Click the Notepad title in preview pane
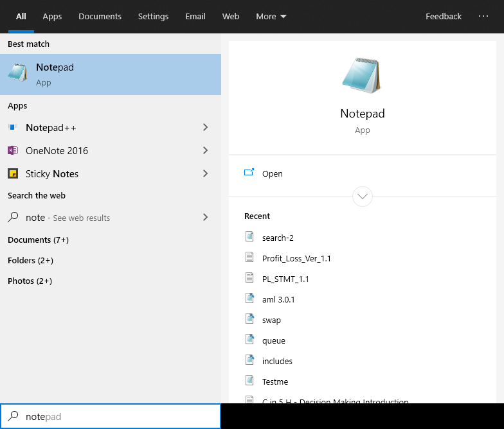Viewport: 504px width, 429px height. (363, 113)
